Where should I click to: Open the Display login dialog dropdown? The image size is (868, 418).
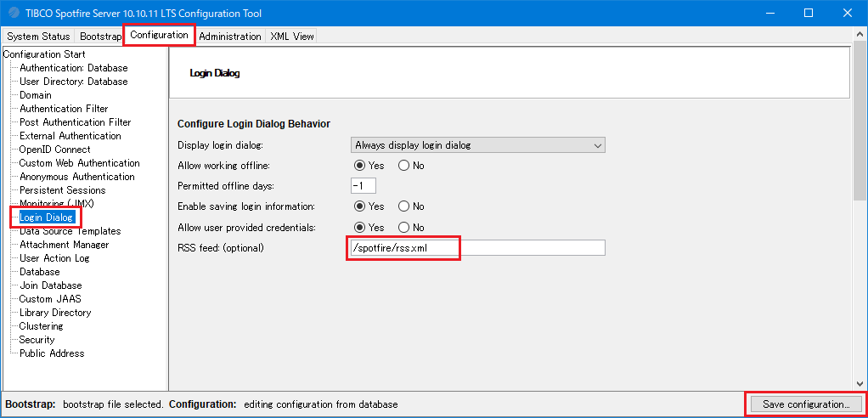[477, 145]
